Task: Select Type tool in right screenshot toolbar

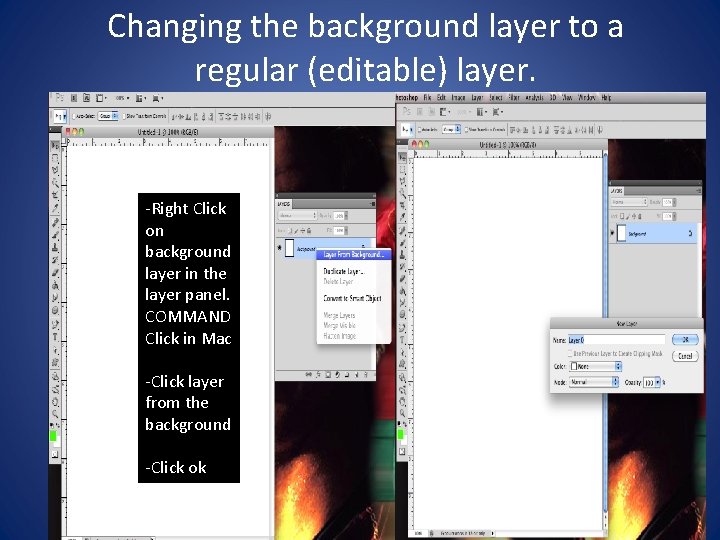Action: coord(402,340)
